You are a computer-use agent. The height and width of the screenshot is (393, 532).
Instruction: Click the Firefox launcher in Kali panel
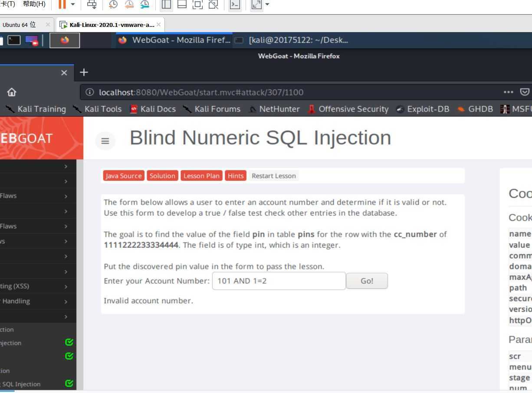[65, 40]
